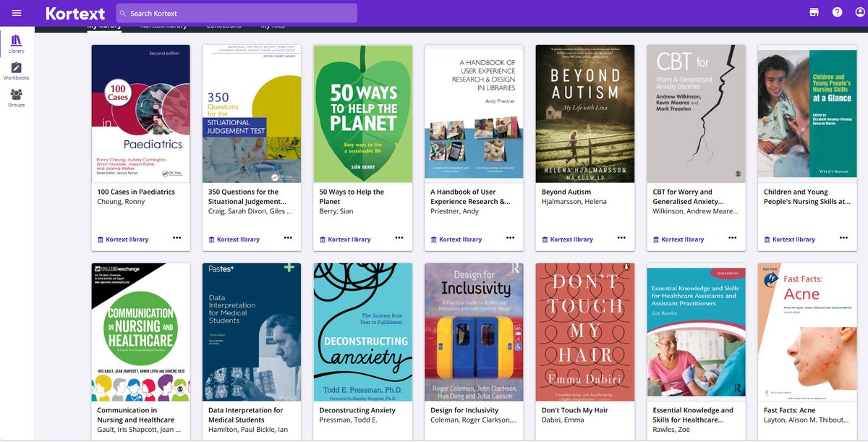Click Kortext library link under Handbook of User Experience
The image size is (868, 442).
[456, 239]
